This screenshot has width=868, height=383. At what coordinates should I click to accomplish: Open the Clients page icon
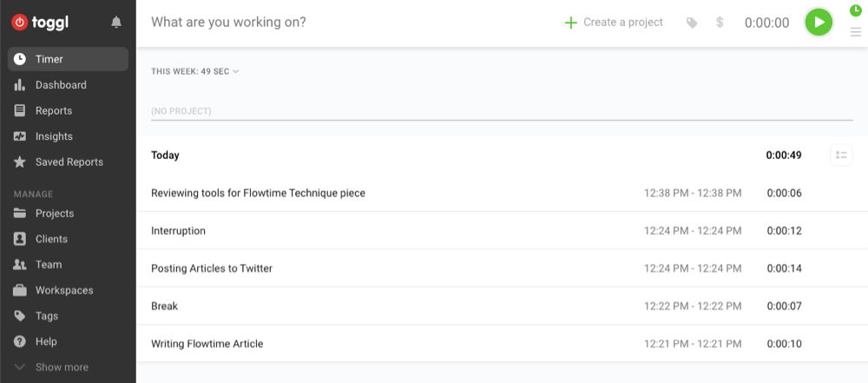20,239
